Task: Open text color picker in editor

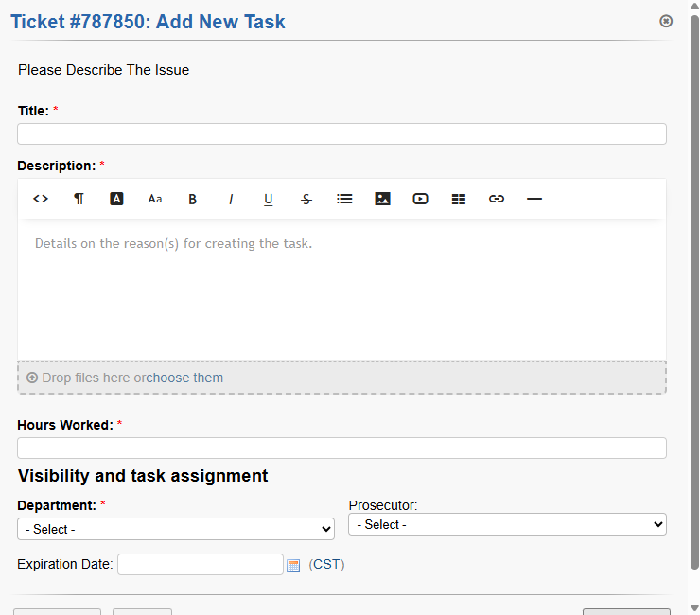Action: [x=117, y=199]
